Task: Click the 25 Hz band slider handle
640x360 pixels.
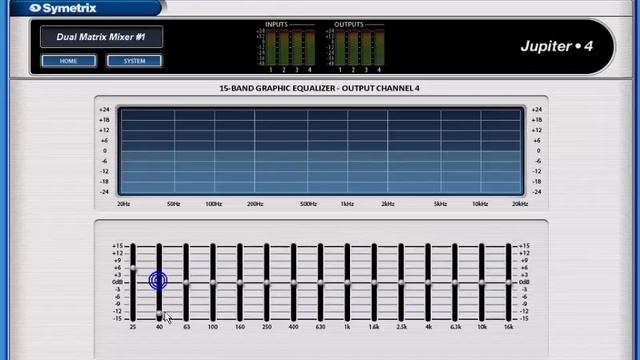Action: point(133,268)
